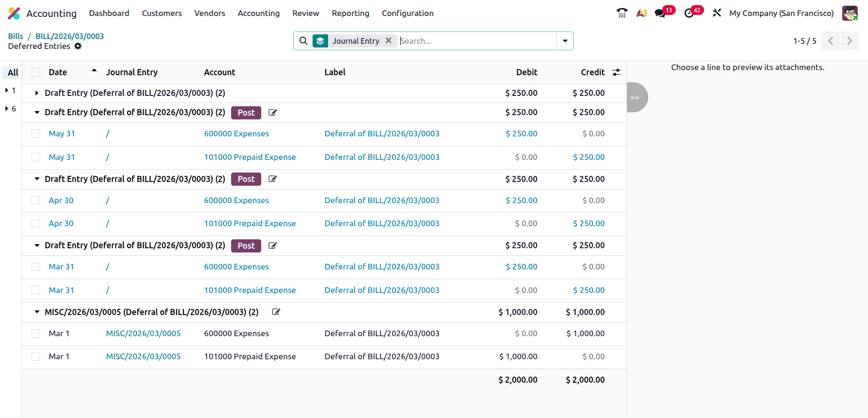Check May 31 101000 Prepaid Expense row
The height and width of the screenshot is (418, 868).
click(36, 157)
